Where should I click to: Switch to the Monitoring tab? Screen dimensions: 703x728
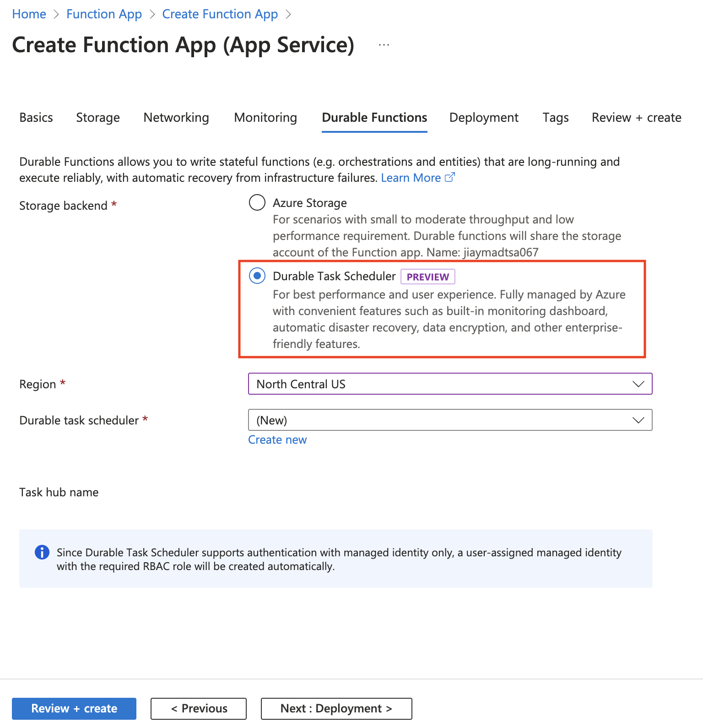click(x=265, y=118)
